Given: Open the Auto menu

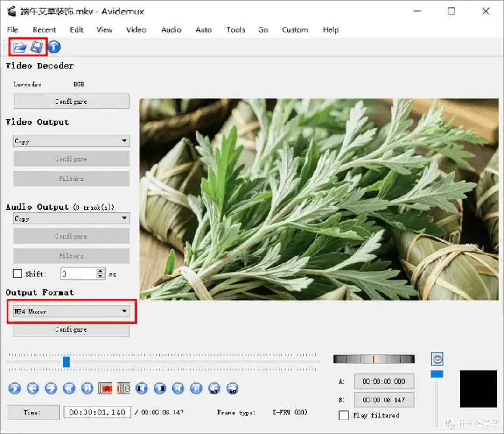Looking at the screenshot, I should (x=204, y=29).
